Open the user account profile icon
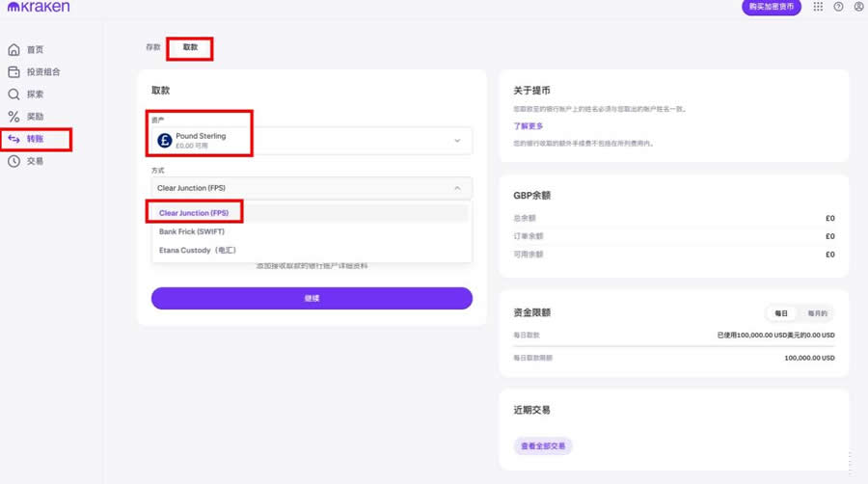 858,7
